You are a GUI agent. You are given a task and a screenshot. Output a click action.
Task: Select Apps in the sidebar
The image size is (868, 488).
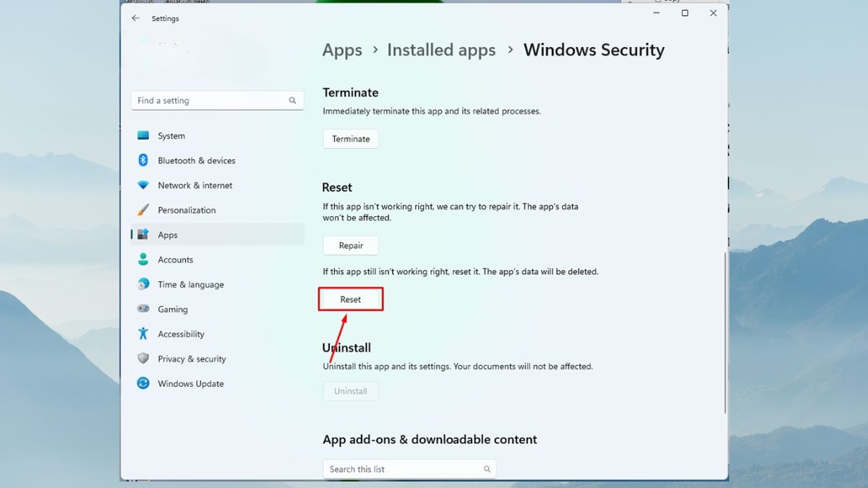[x=217, y=234]
